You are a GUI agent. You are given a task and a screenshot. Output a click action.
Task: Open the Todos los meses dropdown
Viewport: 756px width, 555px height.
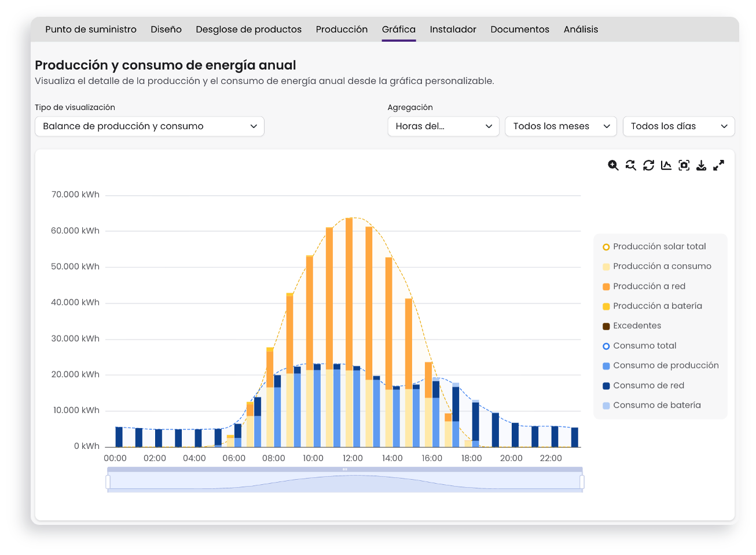561,126
